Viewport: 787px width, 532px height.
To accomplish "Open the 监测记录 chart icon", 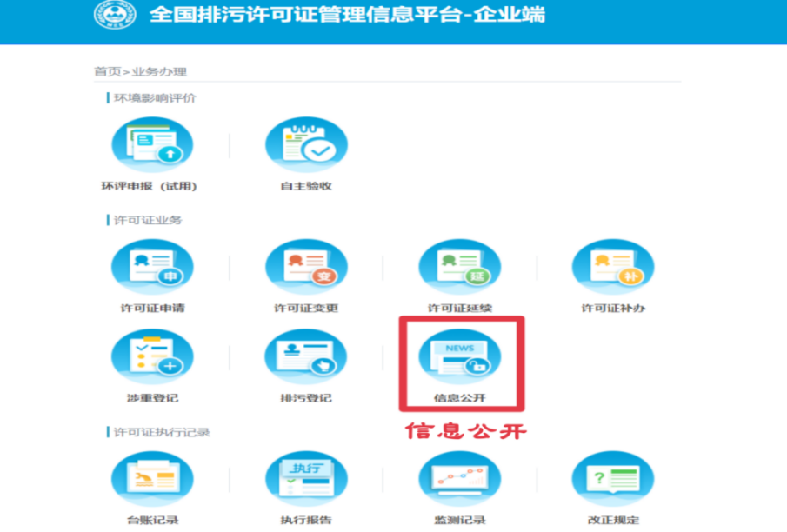I will click(459, 480).
